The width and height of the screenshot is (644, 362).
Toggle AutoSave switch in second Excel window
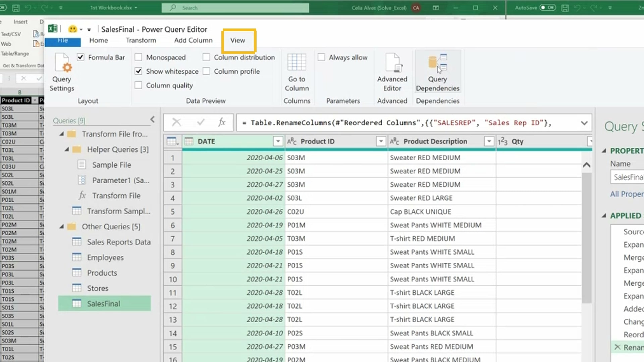coord(547,7)
